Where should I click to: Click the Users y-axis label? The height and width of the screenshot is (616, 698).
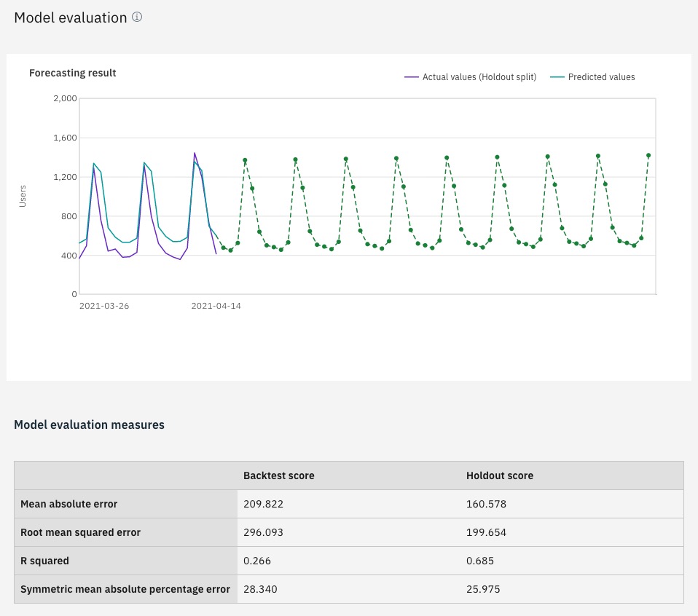pyautogui.click(x=23, y=196)
